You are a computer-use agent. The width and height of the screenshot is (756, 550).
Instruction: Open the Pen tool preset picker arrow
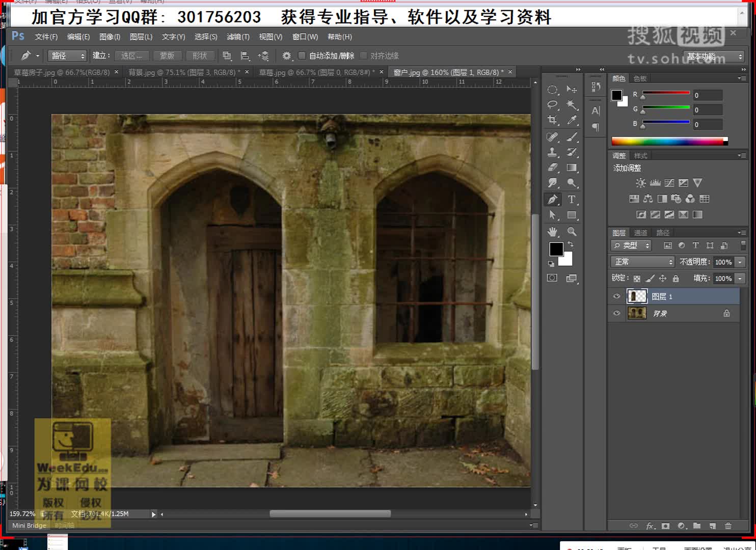coord(38,56)
